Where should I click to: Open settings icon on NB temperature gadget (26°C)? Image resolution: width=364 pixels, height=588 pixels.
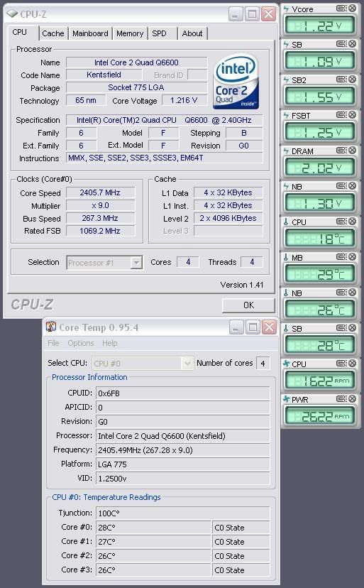pyautogui.click(x=341, y=293)
